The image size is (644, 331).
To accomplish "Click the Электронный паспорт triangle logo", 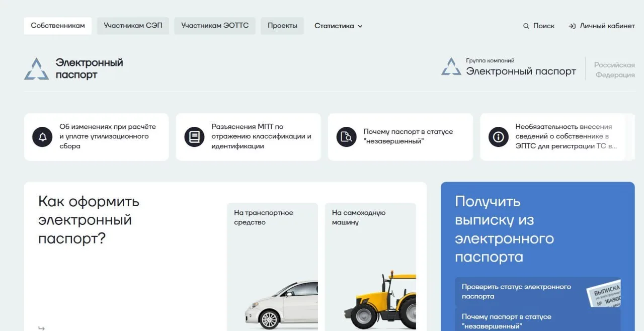I will pos(37,69).
